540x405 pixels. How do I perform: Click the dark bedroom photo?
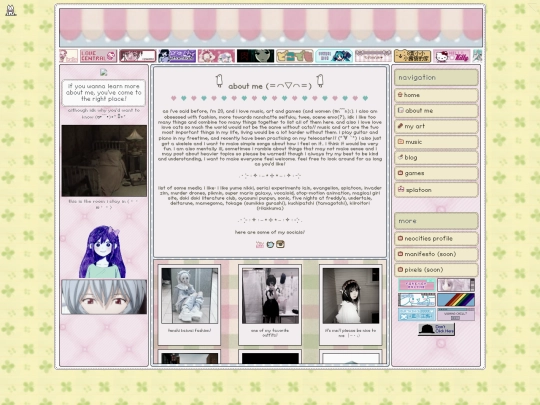tap(104, 161)
